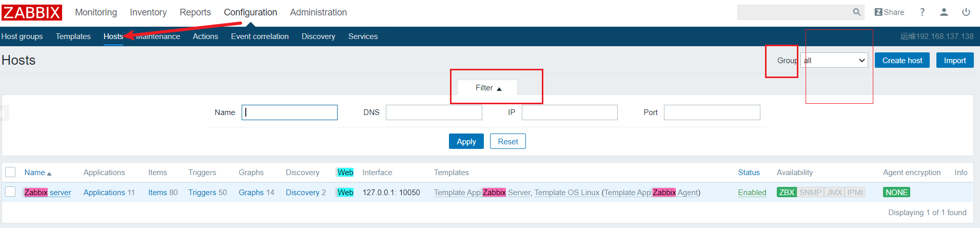Open Template OS Linux link

[567, 193]
